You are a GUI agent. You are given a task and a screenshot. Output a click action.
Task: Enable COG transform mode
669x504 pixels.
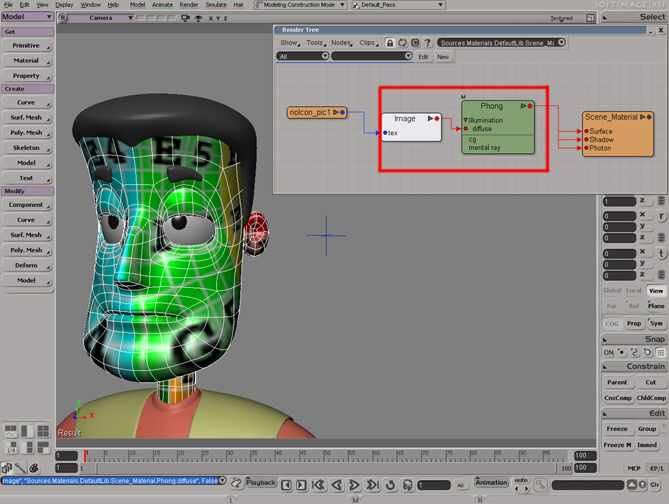pos(611,323)
